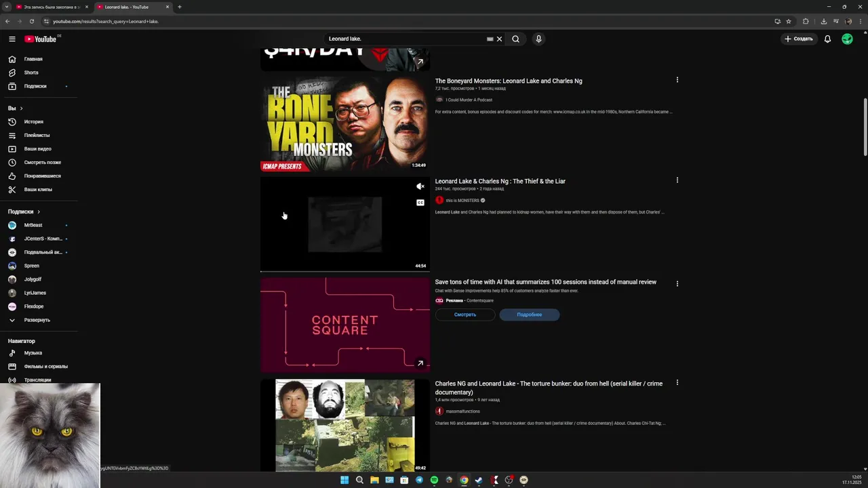Open browser downloads icon
This screenshot has height=488, width=868.
pos(823,21)
